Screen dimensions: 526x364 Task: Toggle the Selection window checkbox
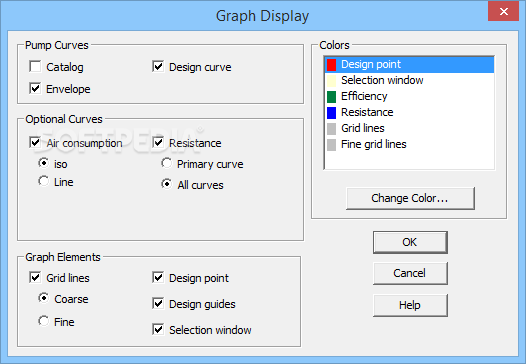[x=158, y=329]
